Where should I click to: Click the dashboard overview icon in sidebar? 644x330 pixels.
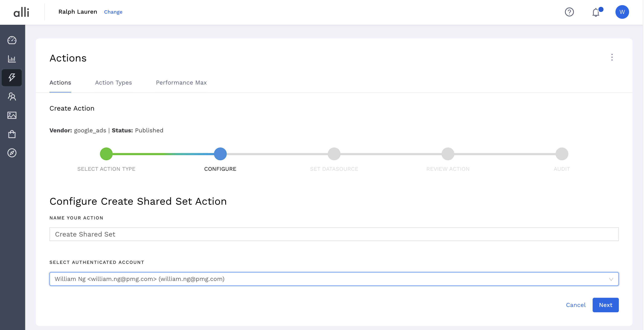coord(12,40)
